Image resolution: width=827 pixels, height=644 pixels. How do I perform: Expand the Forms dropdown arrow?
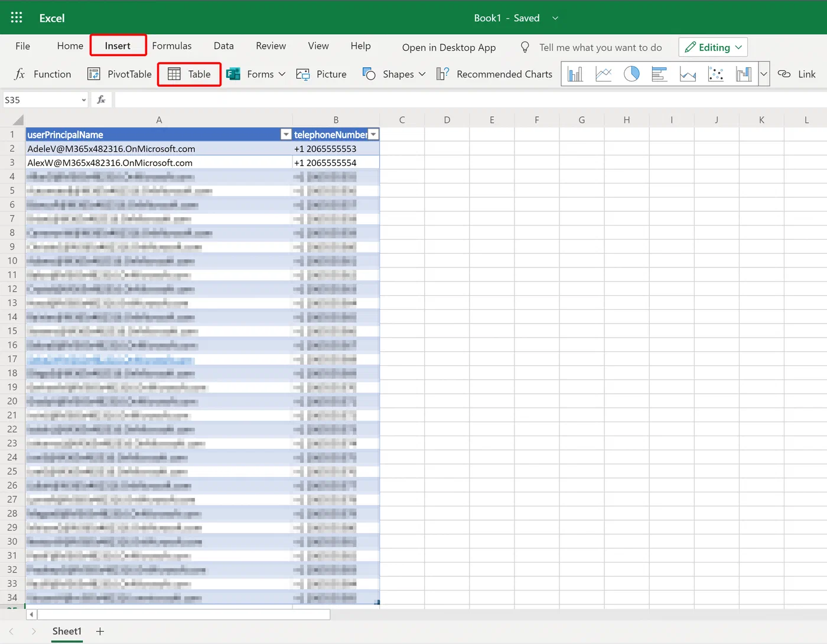[282, 74]
